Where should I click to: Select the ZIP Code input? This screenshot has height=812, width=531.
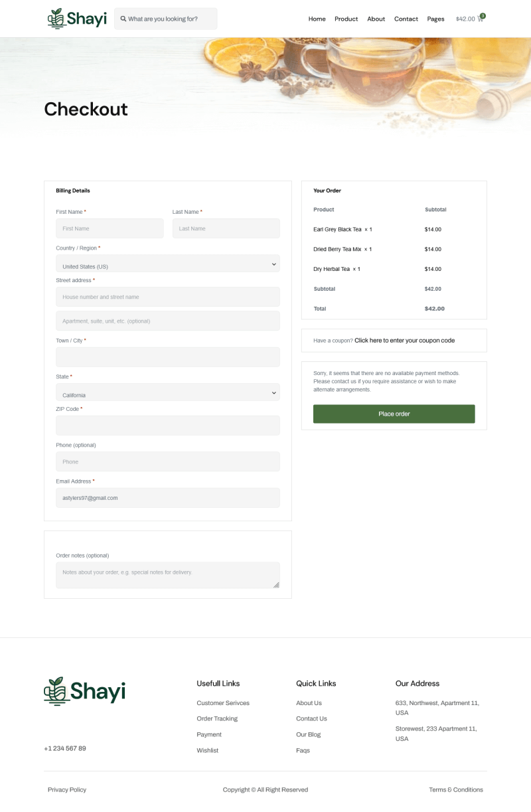[167, 426]
